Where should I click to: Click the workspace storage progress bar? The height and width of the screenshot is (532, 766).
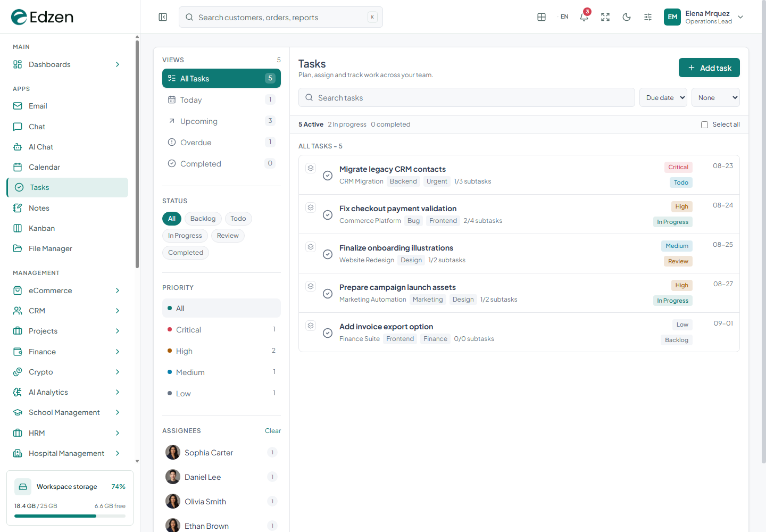[x=70, y=516]
